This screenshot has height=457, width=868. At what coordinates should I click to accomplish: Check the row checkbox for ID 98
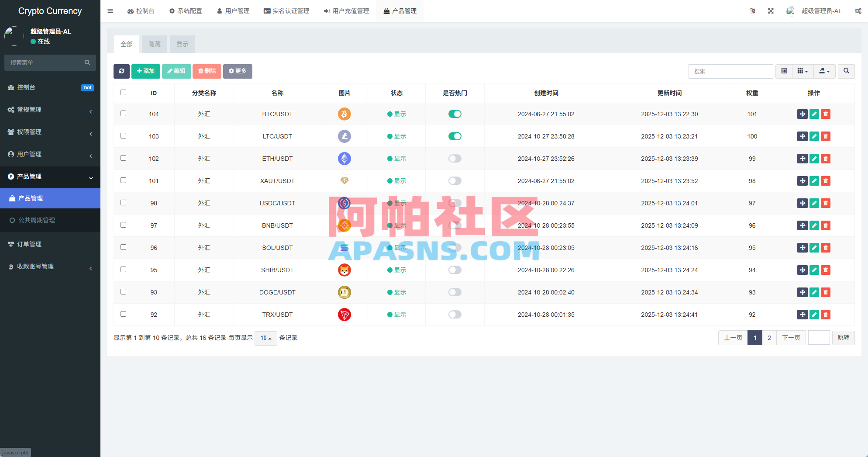pyautogui.click(x=123, y=203)
